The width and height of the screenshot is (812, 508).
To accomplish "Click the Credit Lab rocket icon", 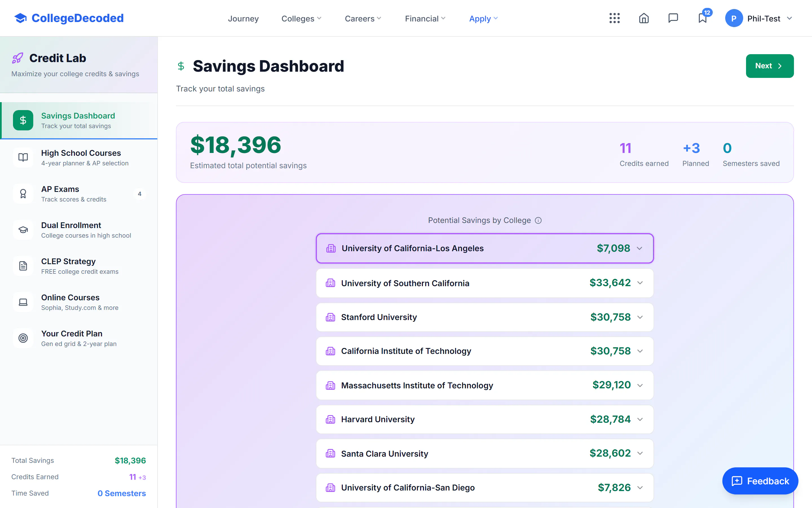I will click(18, 58).
